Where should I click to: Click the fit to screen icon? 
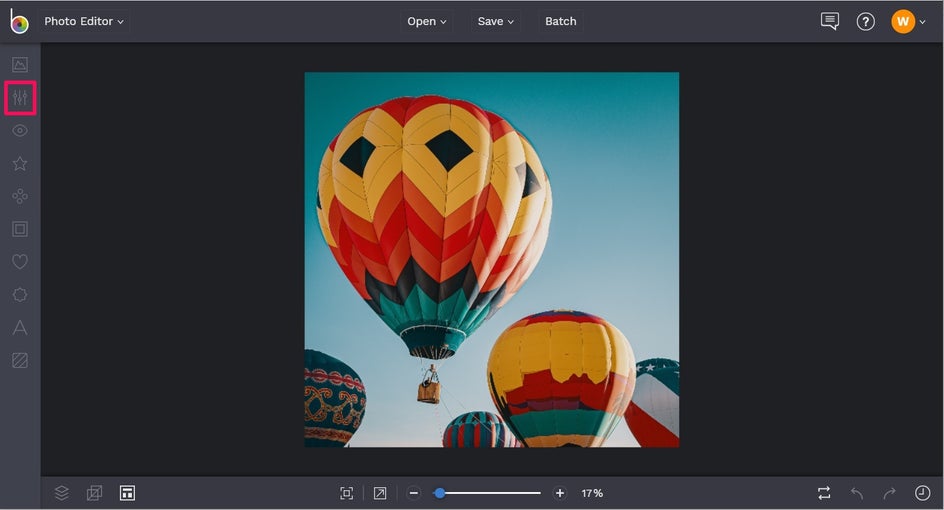click(x=347, y=493)
